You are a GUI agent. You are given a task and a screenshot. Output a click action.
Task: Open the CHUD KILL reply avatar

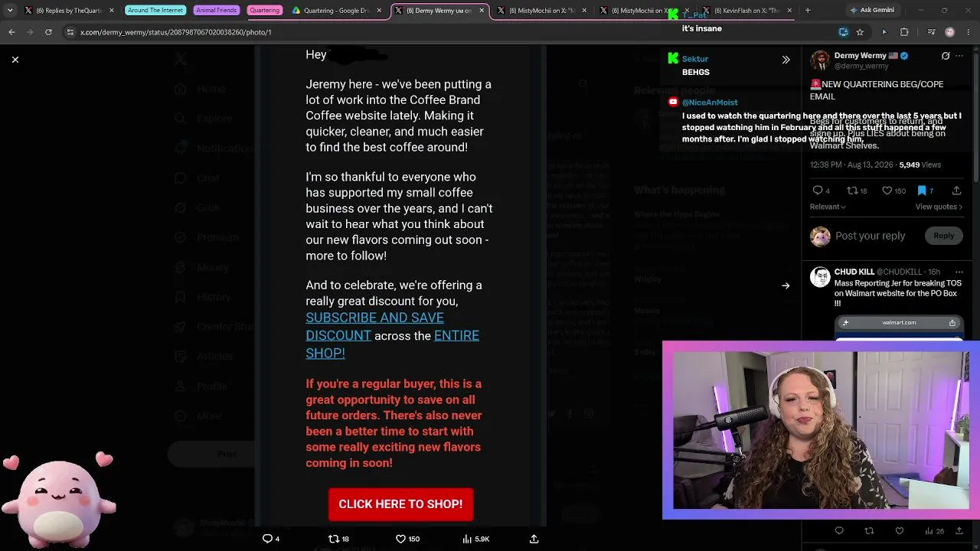(x=820, y=277)
